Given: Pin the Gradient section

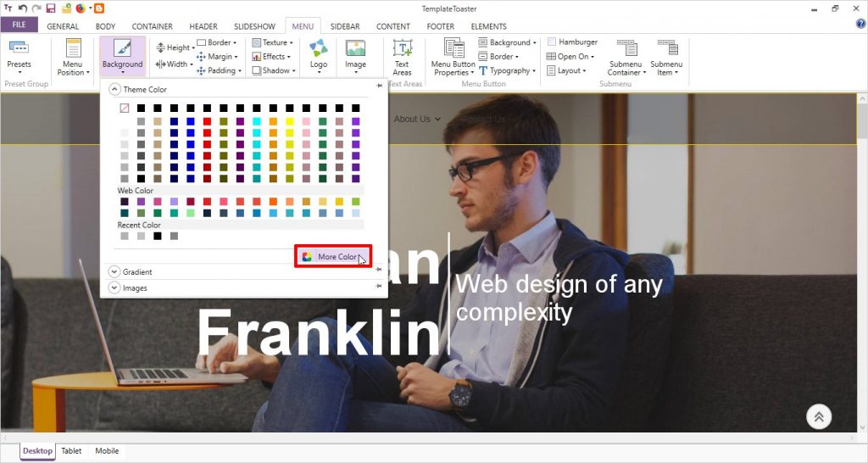Looking at the screenshot, I should coord(379,270).
